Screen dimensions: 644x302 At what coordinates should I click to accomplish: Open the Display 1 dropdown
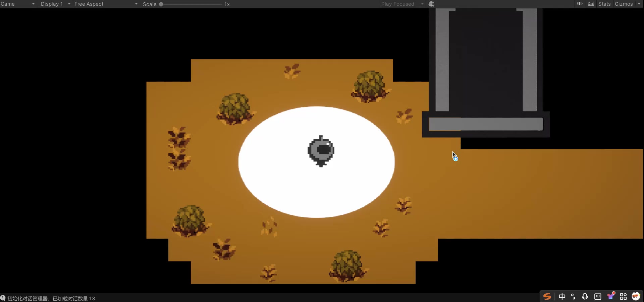55,4
